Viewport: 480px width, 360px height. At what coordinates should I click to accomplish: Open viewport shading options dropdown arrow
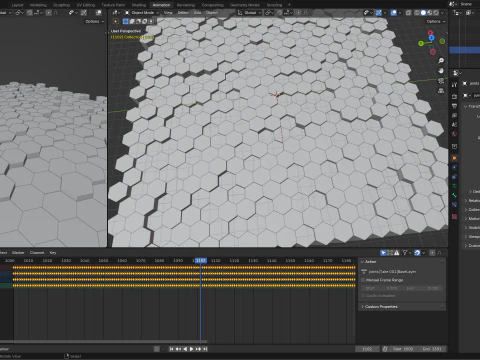click(x=442, y=13)
